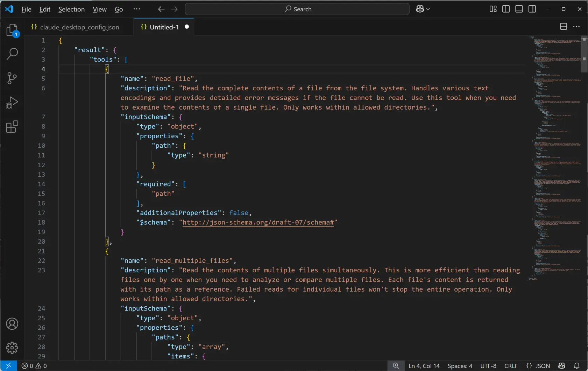Expand the hidden menu items ellipsis
Viewport: 588px width, 371px height.
(x=137, y=9)
